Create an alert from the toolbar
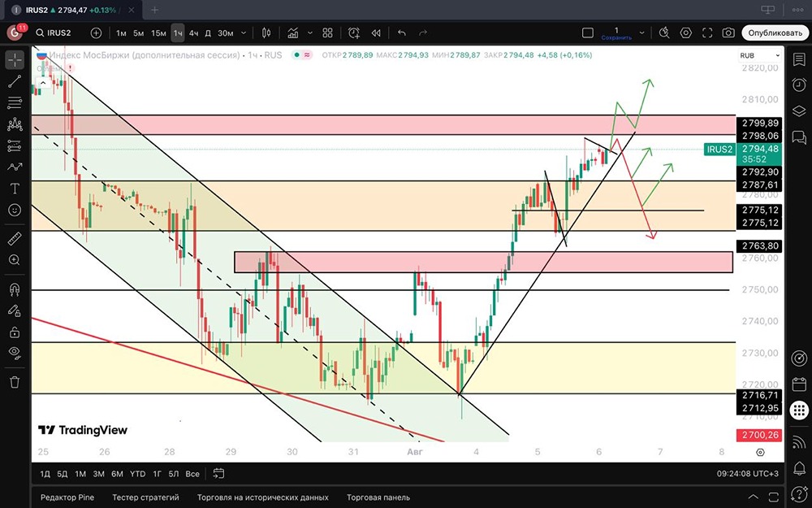 pyautogui.click(x=354, y=33)
